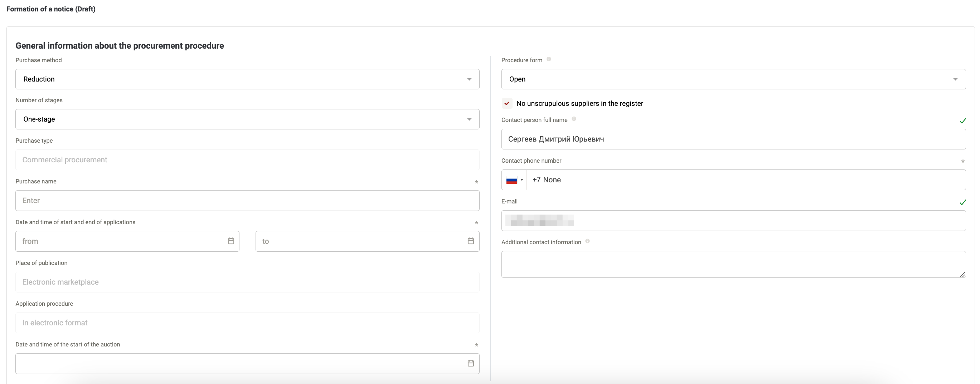980x384 pixels.
Task: Open the country code flag selector
Action: (x=514, y=180)
